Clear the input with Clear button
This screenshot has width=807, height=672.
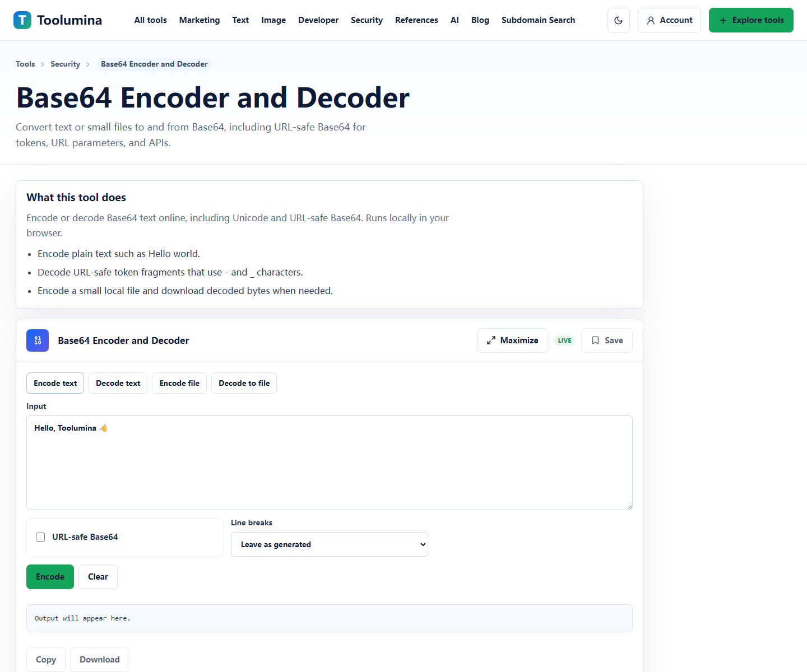pos(98,577)
